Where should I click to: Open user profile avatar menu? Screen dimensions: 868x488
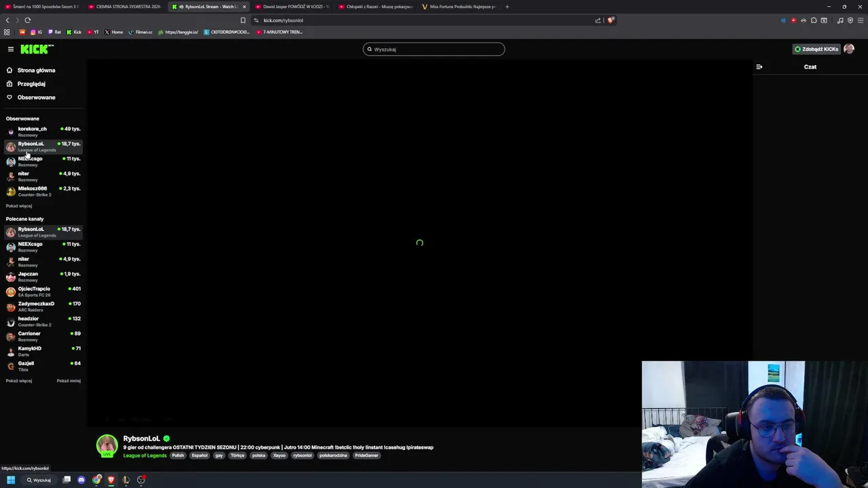[x=849, y=49]
